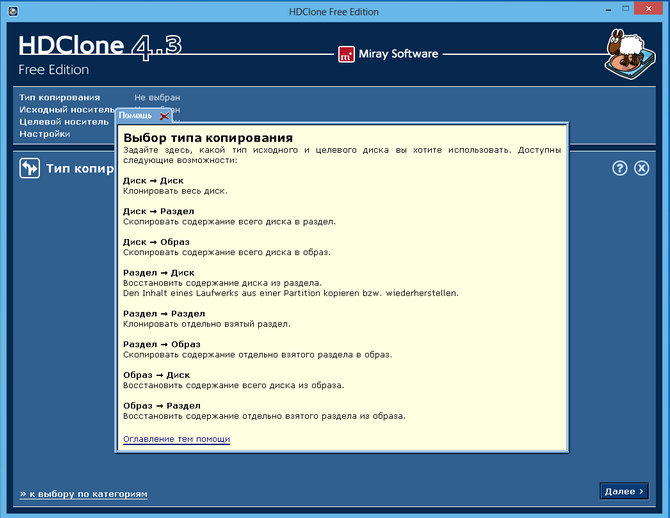Viewport: 670px width, 518px height.
Task: Minimize the HDClone Free Edition window
Action: tap(608, 9)
